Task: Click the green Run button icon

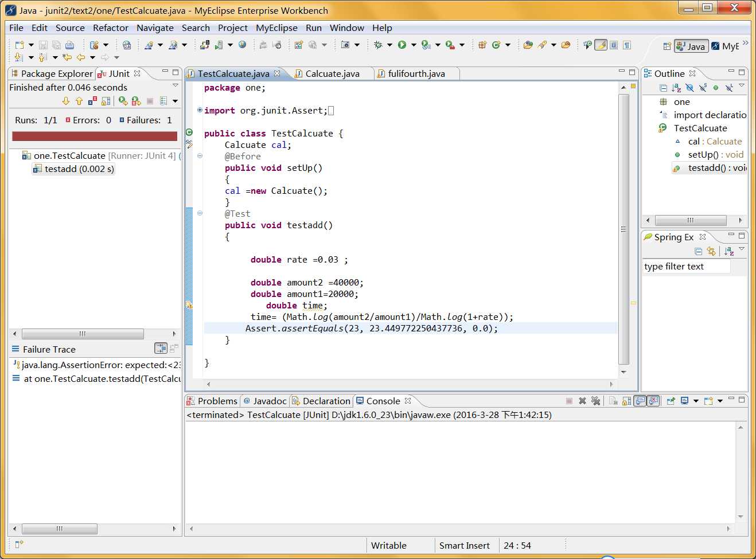Action: (x=402, y=45)
